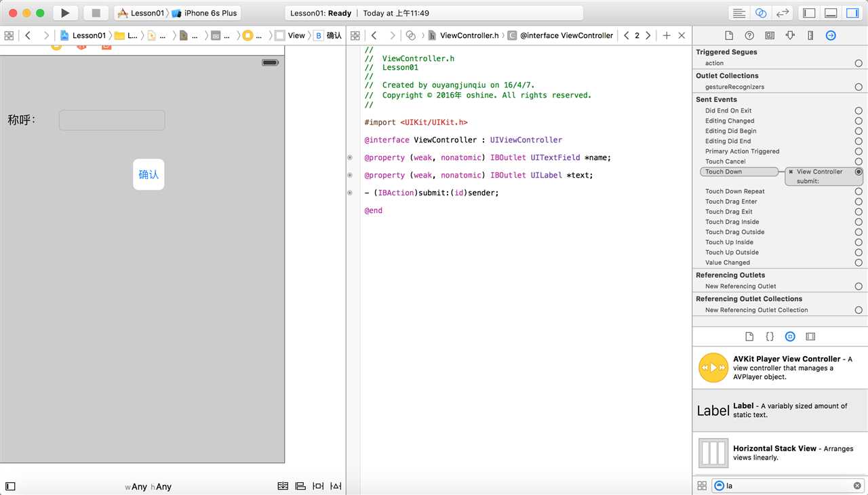The image size is (868, 495).
Task: Select the Label library object
Action: point(780,410)
